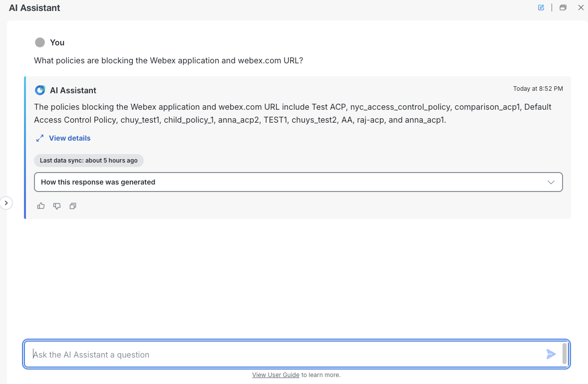Screen dimensions: 588x384
Task: Close the AI Assistant panel
Action: (581, 7)
